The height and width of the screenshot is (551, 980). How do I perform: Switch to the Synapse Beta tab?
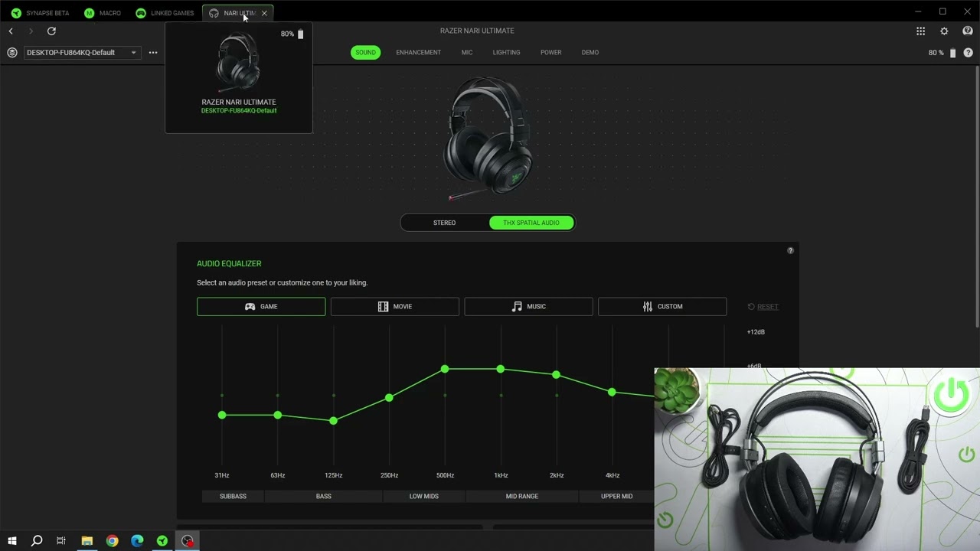(40, 13)
